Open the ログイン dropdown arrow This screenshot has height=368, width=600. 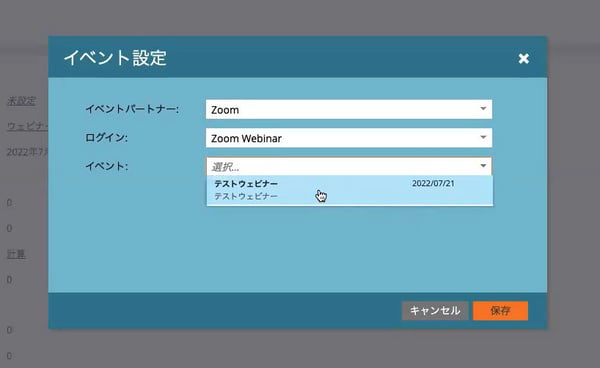tap(483, 138)
